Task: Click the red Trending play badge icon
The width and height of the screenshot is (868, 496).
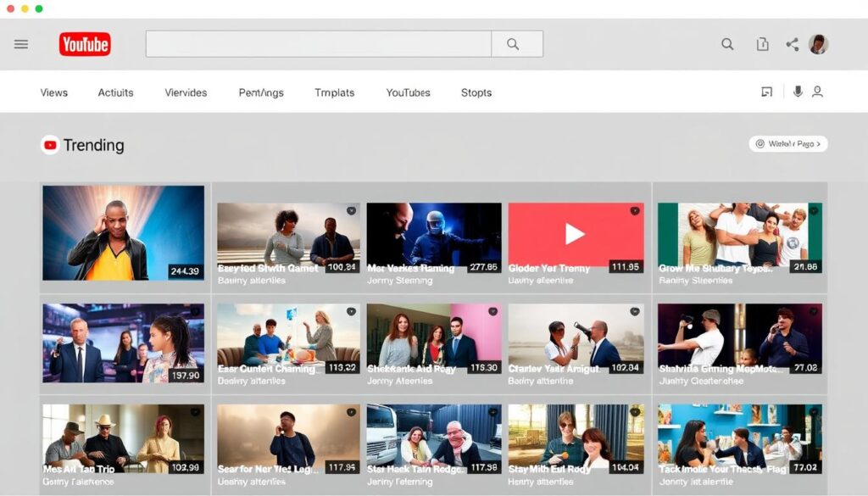Action: (50, 145)
